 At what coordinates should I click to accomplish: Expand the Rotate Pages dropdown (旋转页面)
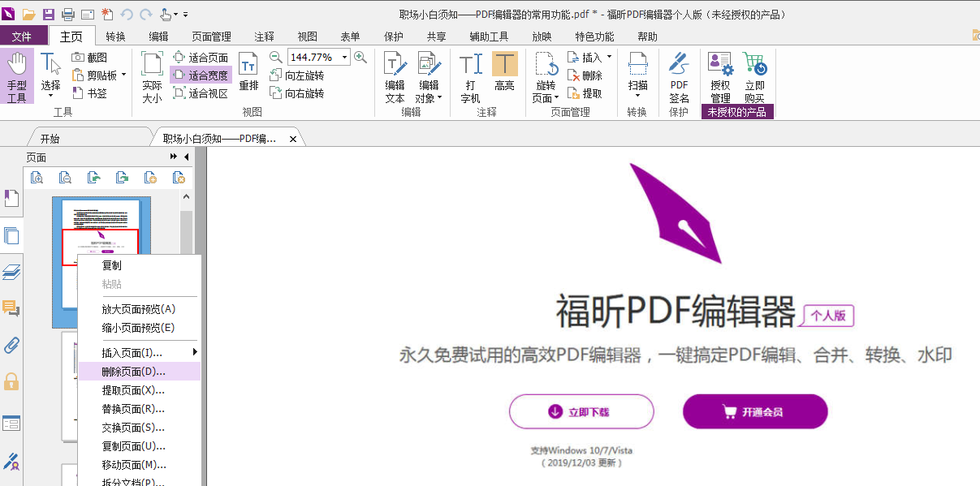point(557,98)
